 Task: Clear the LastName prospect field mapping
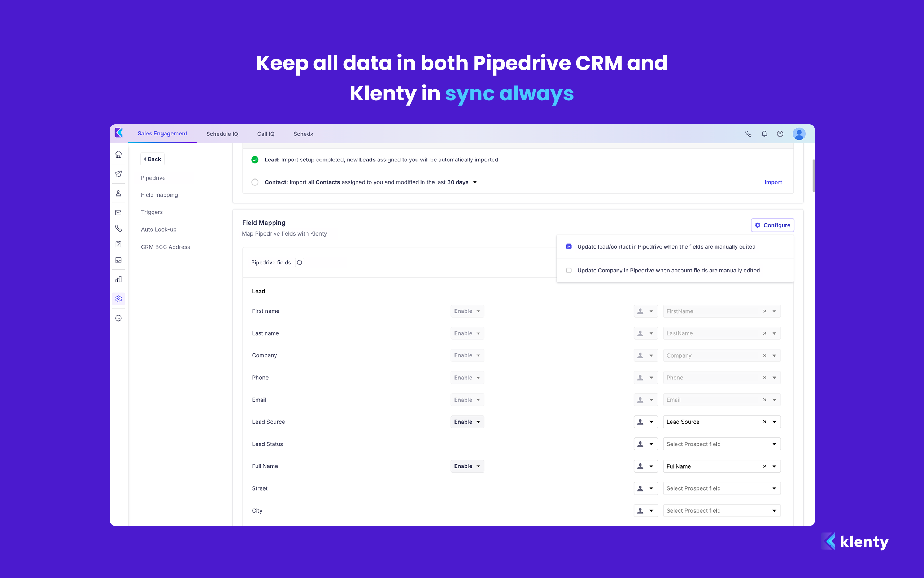[x=765, y=333]
